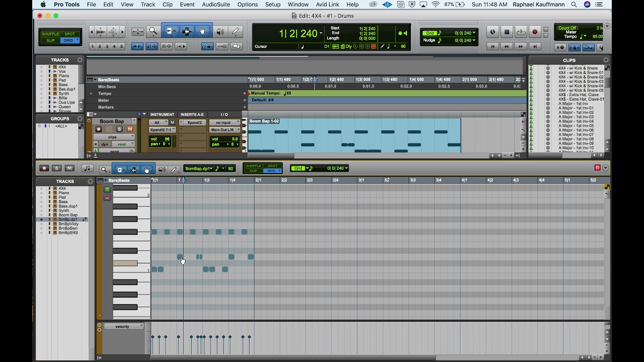Screen dimensions: 644x362
Task: Expand the Tempo ruler
Action: [x=91, y=94]
